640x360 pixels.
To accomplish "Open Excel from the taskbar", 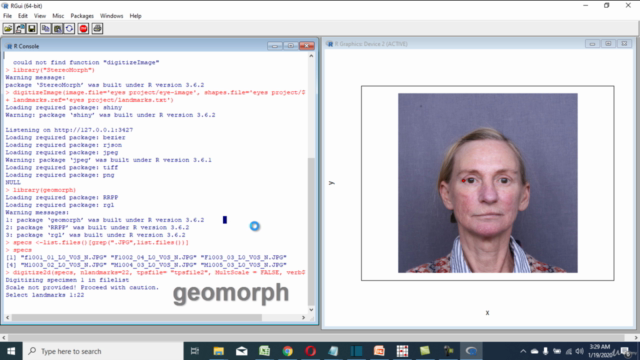I will [264, 351].
